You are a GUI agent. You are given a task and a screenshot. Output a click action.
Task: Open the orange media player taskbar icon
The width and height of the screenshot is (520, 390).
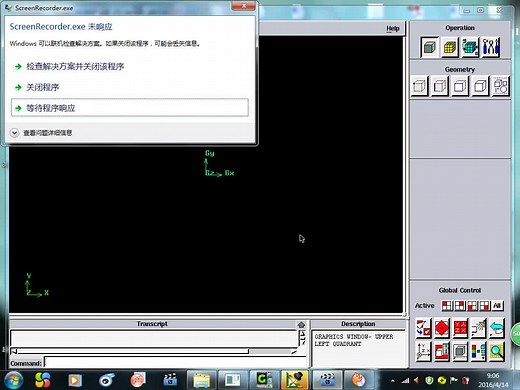click(75, 380)
